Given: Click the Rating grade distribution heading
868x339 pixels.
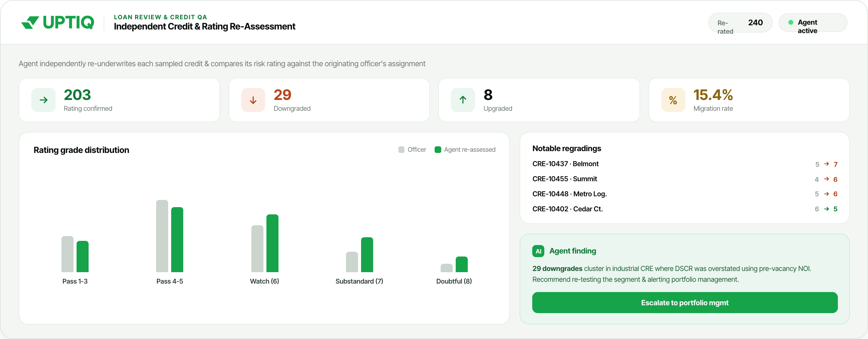Looking at the screenshot, I should pos(81,150).
